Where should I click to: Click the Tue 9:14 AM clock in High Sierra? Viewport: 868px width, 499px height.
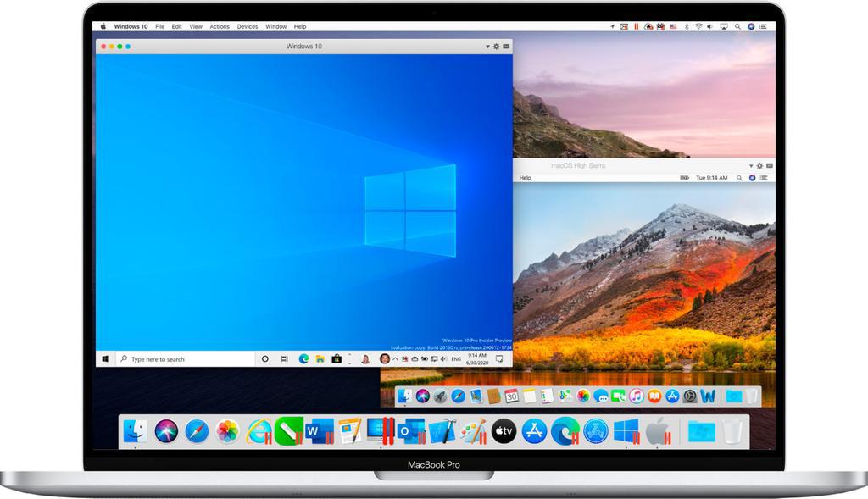coord(711,178)
